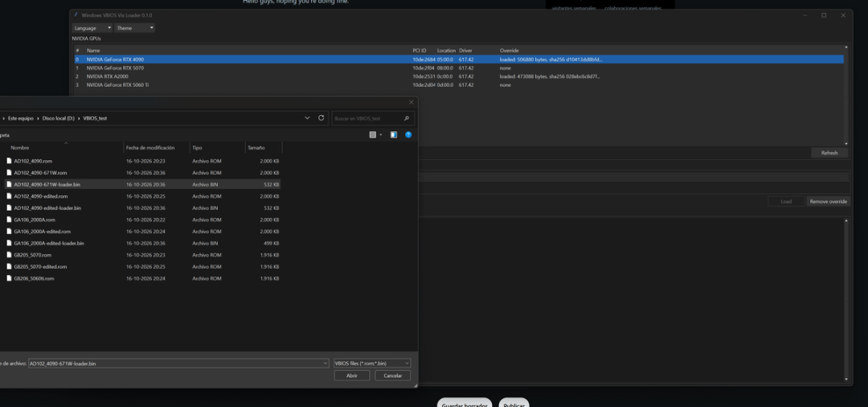Viewport: 868px width, 407px height.
Task: Open the VBIOS files type filter dropdown
Action: 372,364
